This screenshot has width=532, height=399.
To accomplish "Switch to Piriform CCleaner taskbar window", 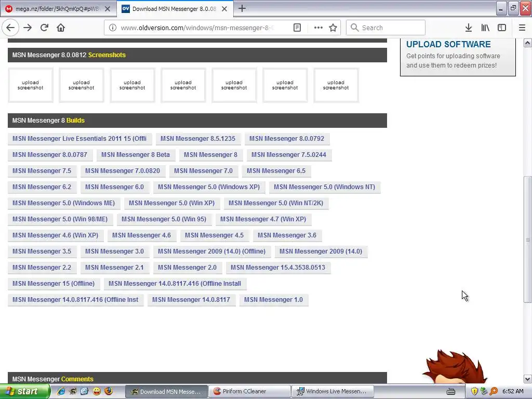I will pos(249,391).
